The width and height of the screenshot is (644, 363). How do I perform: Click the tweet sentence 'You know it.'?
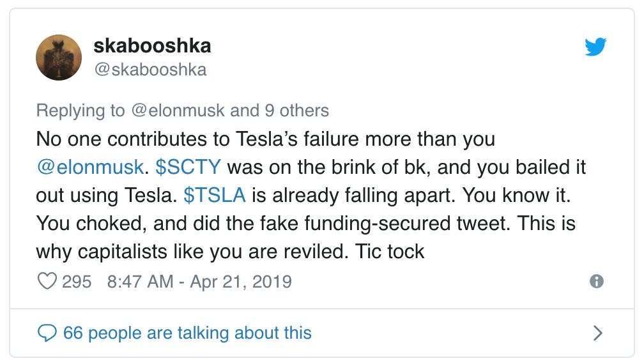pyautogui.click(x=517, y=195)
